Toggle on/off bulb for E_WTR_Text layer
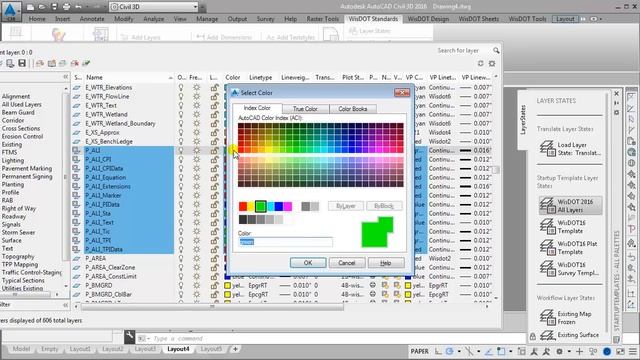The height and width of the screenshot is (360, 640). [x=181, y=105]
